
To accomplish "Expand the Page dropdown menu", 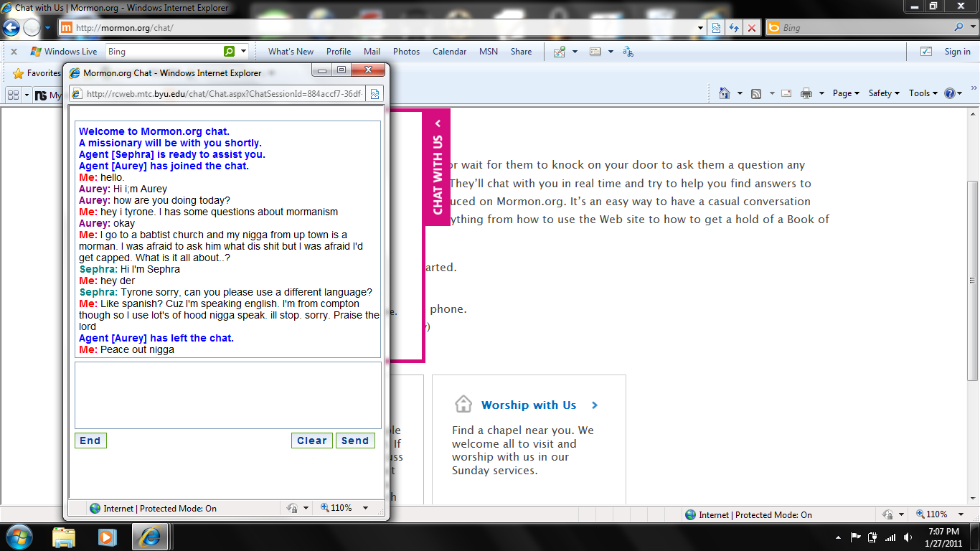I will click(x=846, y=93).
